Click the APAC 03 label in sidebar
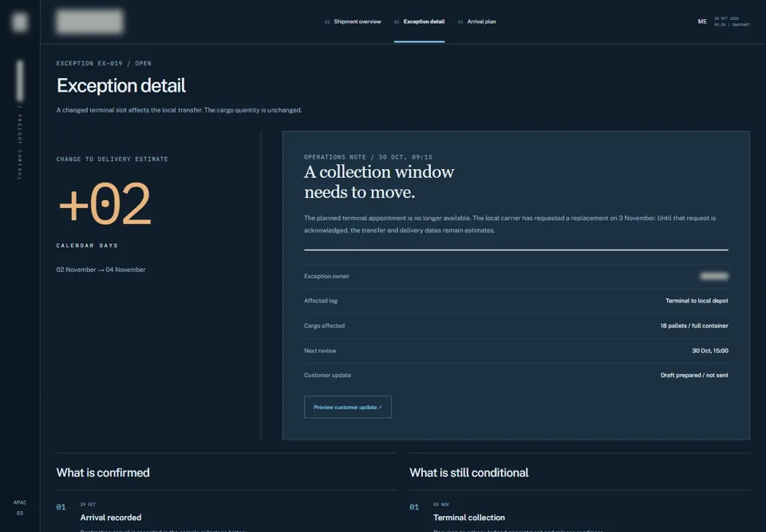The image size is (766, 532). point(19,508)
